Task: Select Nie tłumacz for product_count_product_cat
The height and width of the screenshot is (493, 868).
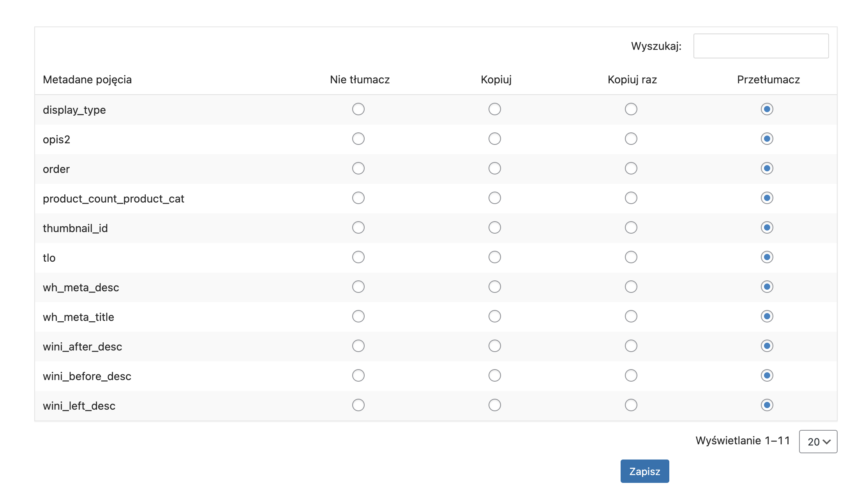Action: 358,198
